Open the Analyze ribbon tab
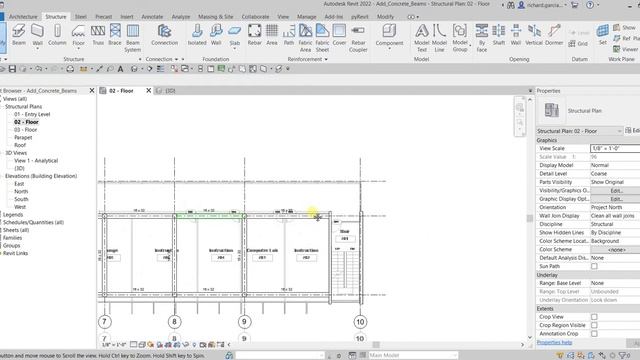The image size is (640, 360). pos(181,17)
